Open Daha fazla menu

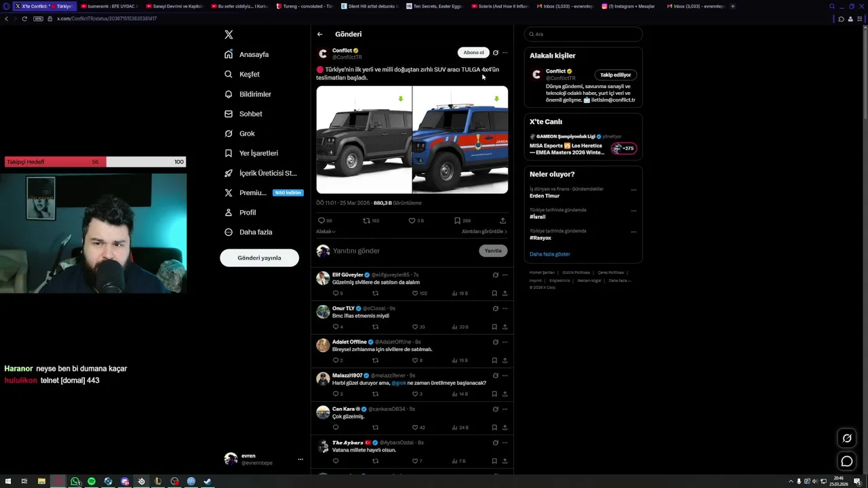248,232
